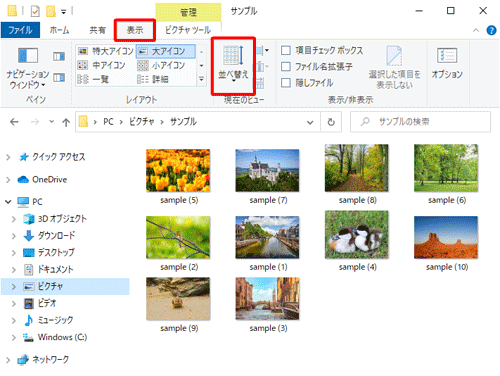Open the help question mark icon
Image resolution: width=500 pixels, height=376 pixels.
tap(491, 30)
